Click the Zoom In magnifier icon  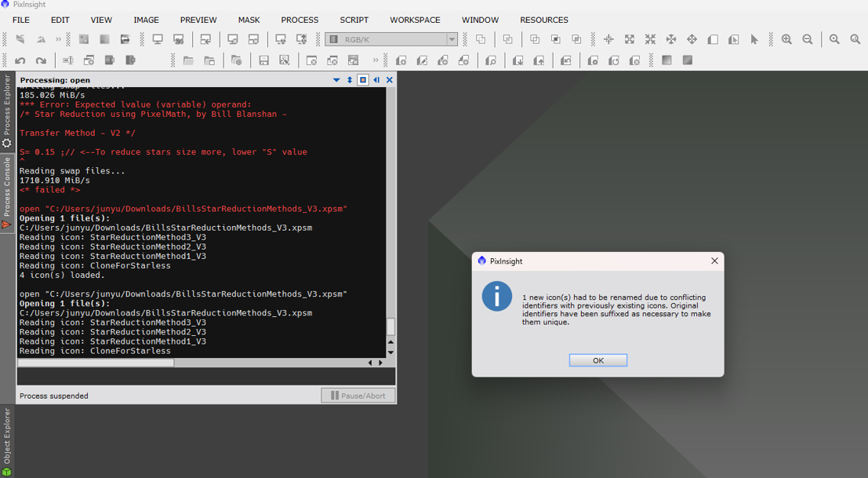tap(786, 39)
